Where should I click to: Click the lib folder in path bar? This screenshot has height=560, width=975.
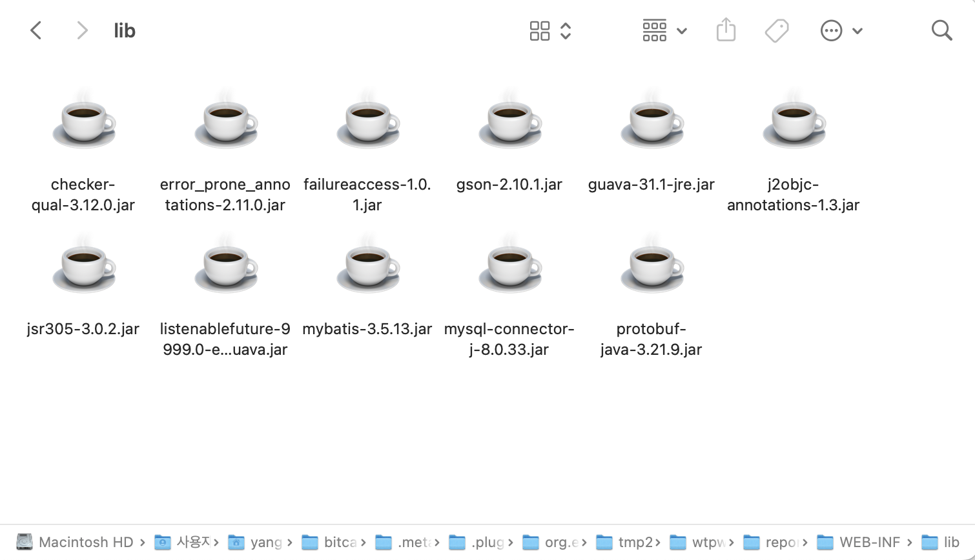941,542
